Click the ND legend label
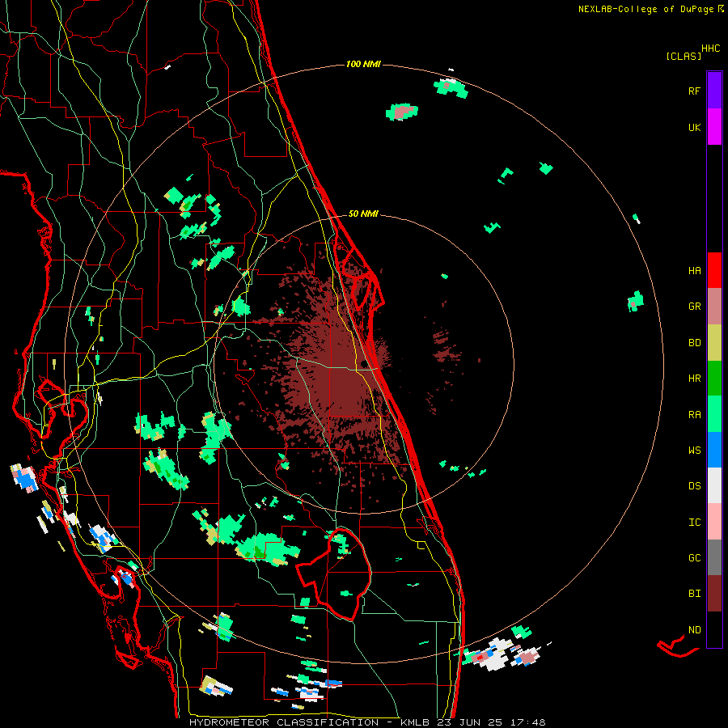Image resolution: width=728 pixels, height=728 pixels. 694,630
